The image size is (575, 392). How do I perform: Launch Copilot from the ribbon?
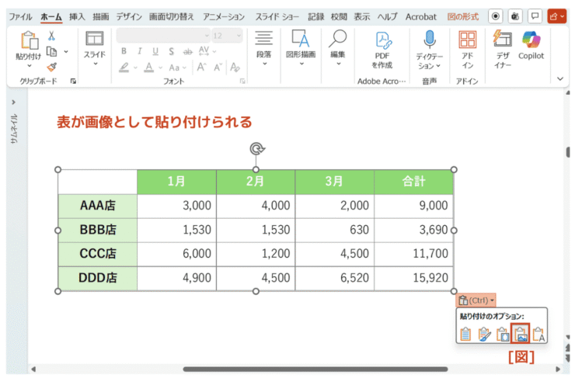(531, 40)
